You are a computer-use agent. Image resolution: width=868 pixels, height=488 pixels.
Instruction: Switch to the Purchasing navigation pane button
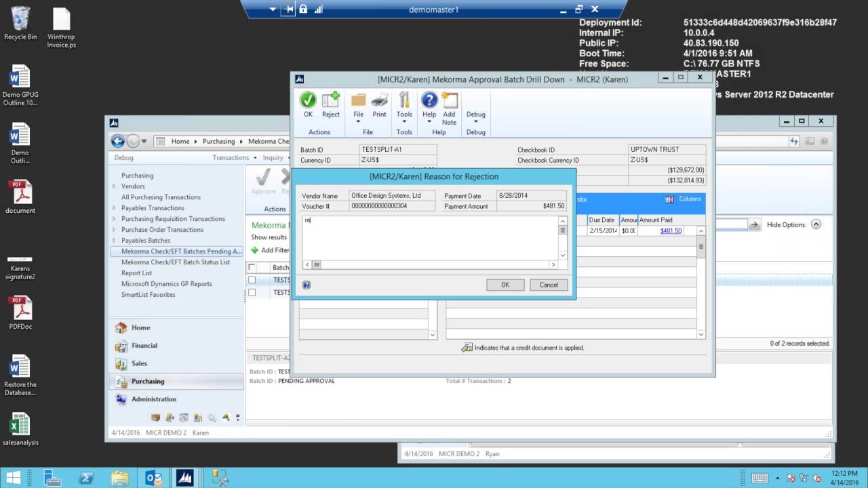click(176, 382)
